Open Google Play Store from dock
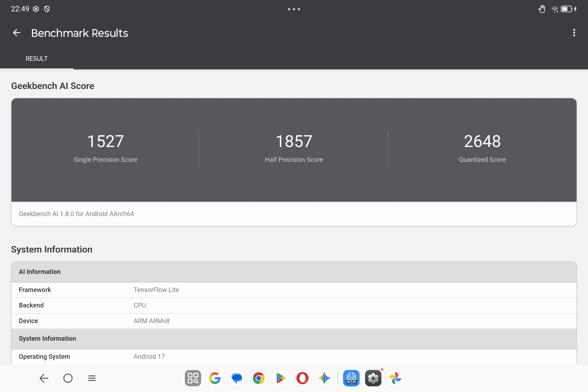 tap(280, 378)
